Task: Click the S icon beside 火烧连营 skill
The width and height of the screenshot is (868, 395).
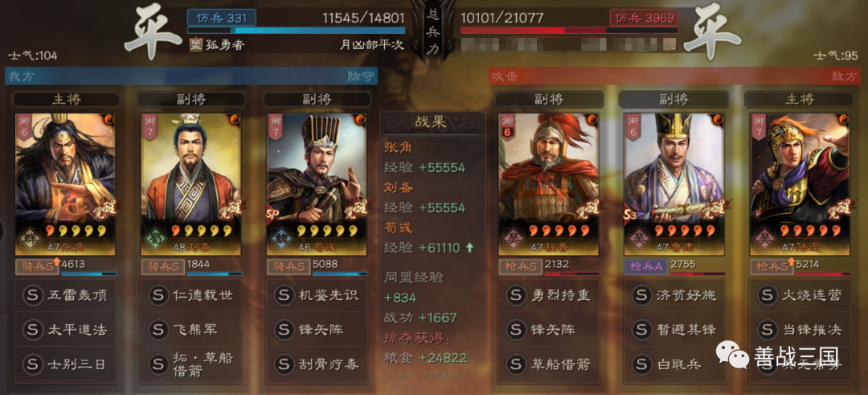Action: tap(767, 294)
